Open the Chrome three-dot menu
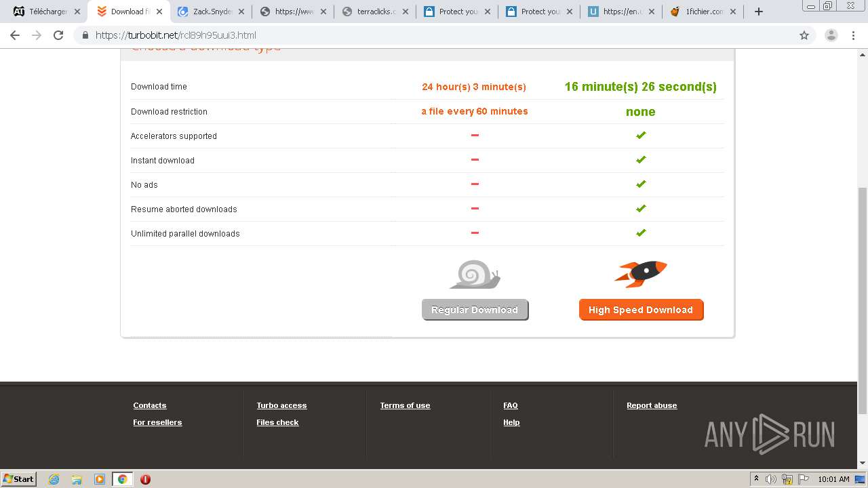This screenshot has width=868, height=488. tap(854, 35)
